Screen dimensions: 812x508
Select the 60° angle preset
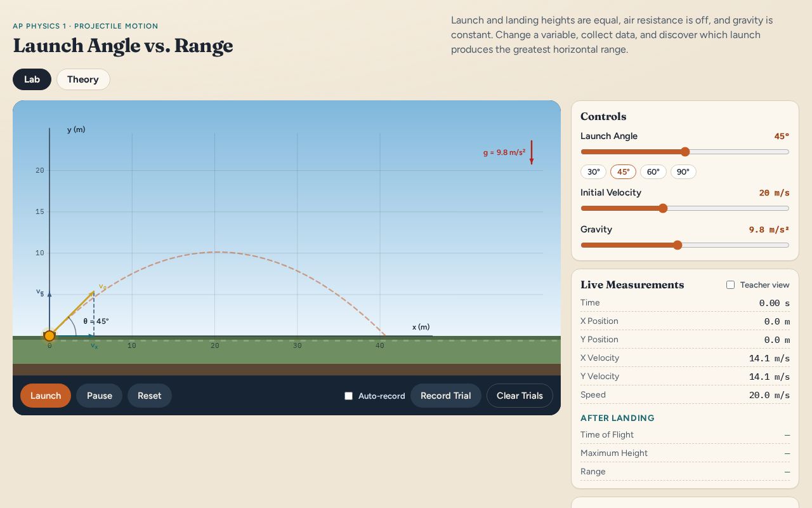(x=653, y=172)
